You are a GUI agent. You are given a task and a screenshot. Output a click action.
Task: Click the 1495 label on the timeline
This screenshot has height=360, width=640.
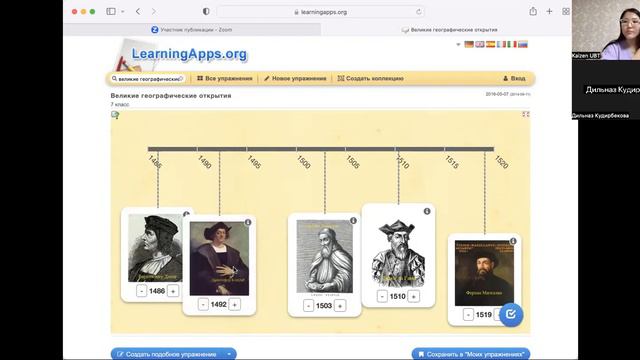(254, 162)
